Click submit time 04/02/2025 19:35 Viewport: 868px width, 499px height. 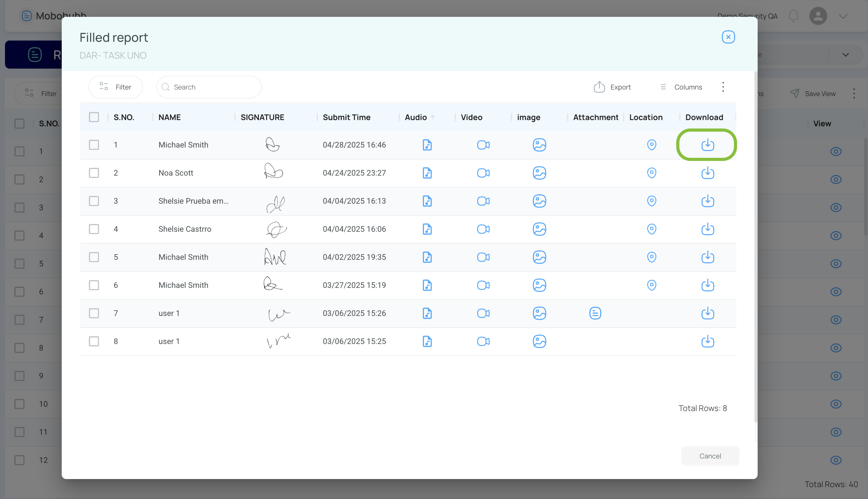[x=354, y=257]
